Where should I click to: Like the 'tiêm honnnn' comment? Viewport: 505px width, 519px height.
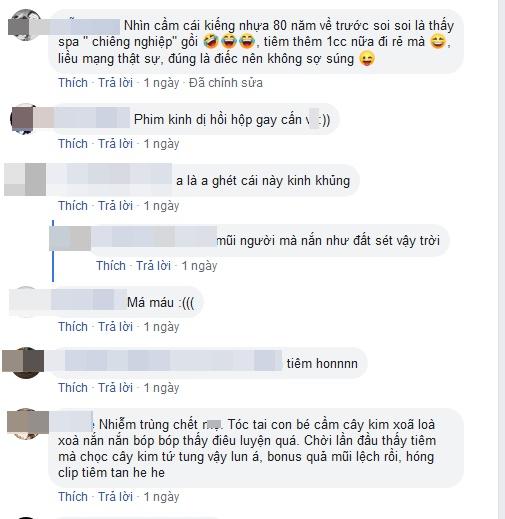click(x=73, y=388)
